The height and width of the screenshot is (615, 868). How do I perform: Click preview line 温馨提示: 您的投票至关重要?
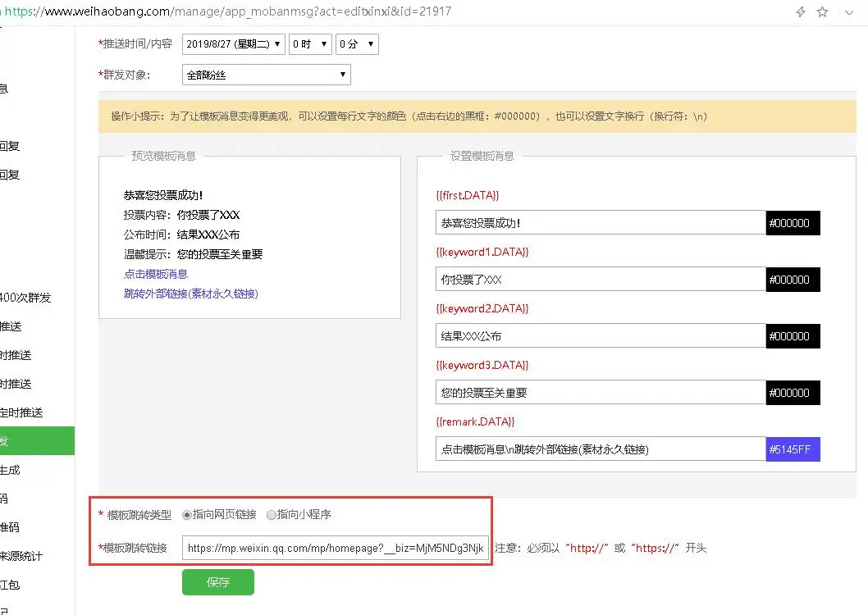pyautogui.click(x=193, y=254)
